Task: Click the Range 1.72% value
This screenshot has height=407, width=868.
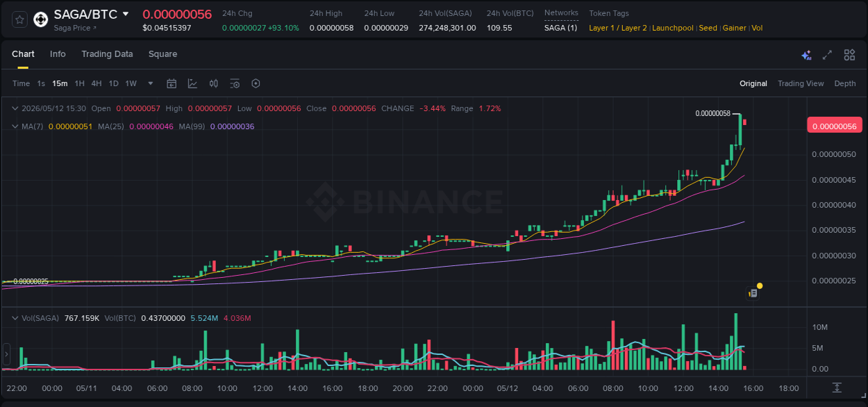Action: (x=490, y=108)
